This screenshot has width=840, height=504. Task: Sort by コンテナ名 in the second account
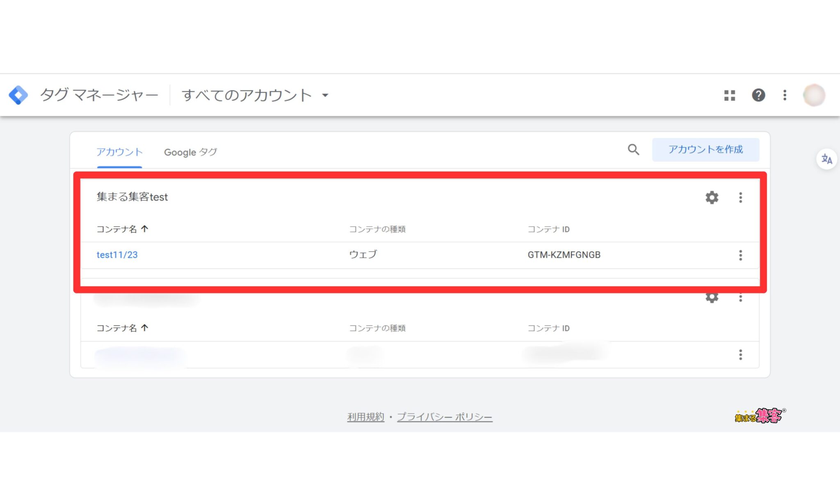[x=122, y=328]
